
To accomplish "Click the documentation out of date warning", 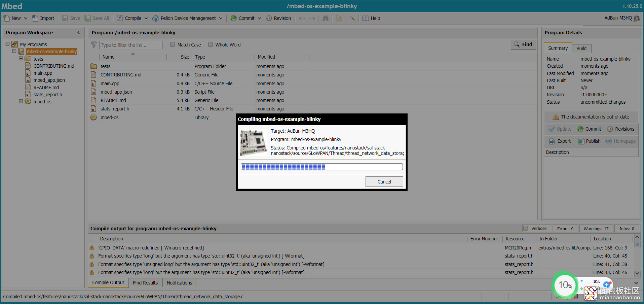I will (x=591, y=117).
